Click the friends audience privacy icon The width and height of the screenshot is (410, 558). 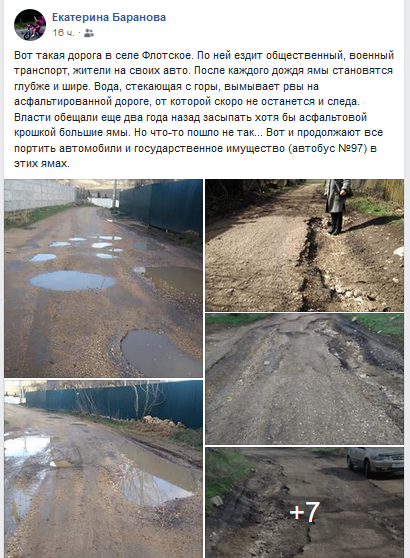click(89, 33)
